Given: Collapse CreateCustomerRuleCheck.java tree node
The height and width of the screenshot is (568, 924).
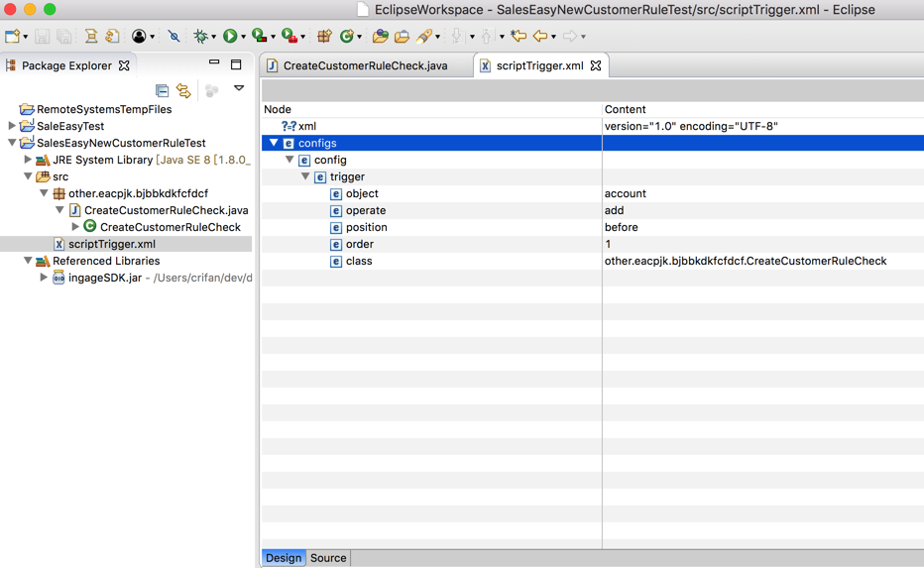Looking at the screenshot, I should click(x=58, y=210).
